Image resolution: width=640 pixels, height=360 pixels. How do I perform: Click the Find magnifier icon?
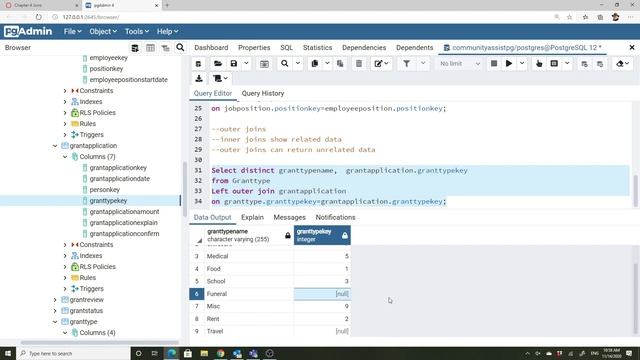(x=284, y=64)
